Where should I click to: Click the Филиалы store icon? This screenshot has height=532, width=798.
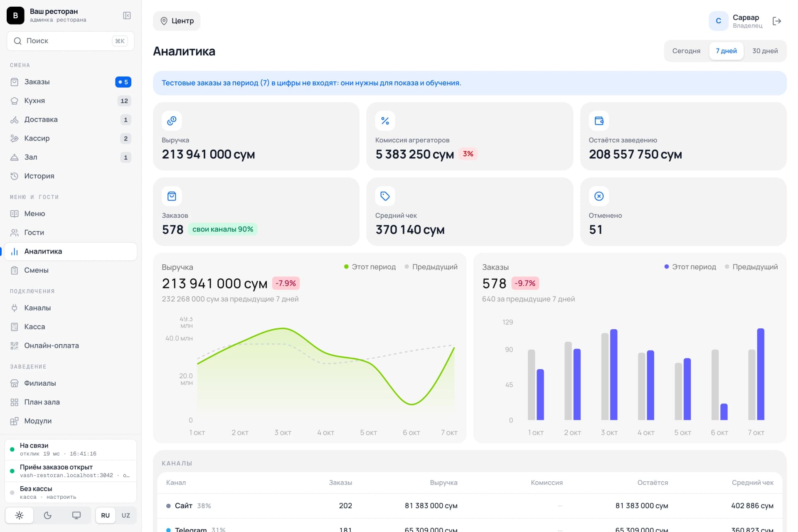point(15,383)
